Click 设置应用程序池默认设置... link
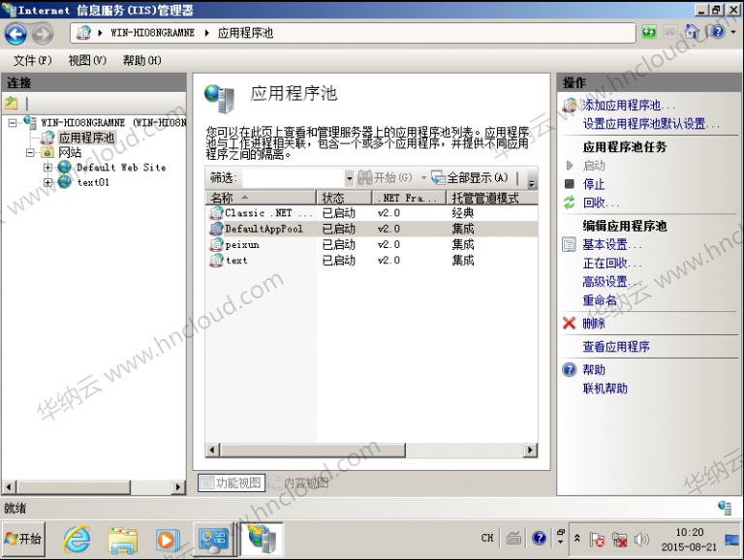This screenshot has height=560, width=744. 651,124
